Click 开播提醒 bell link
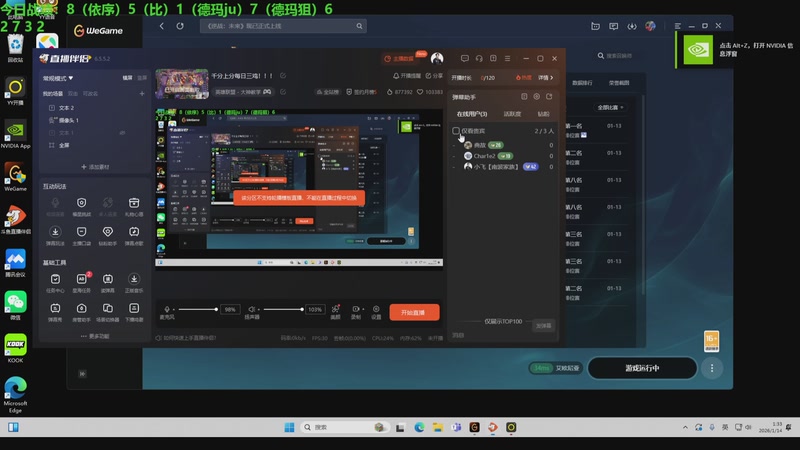This screenshot has height=450, width=800. pyautogui.click(x=407, y=76)
